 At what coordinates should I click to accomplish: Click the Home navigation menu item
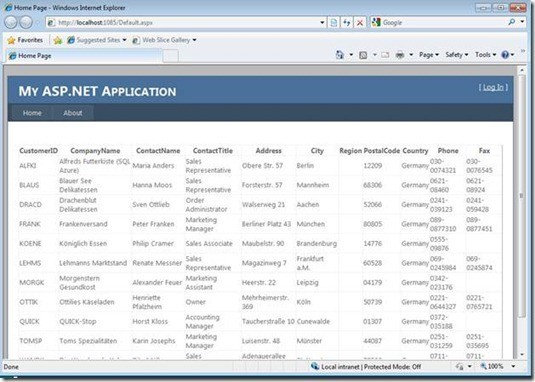click(32, 113)
